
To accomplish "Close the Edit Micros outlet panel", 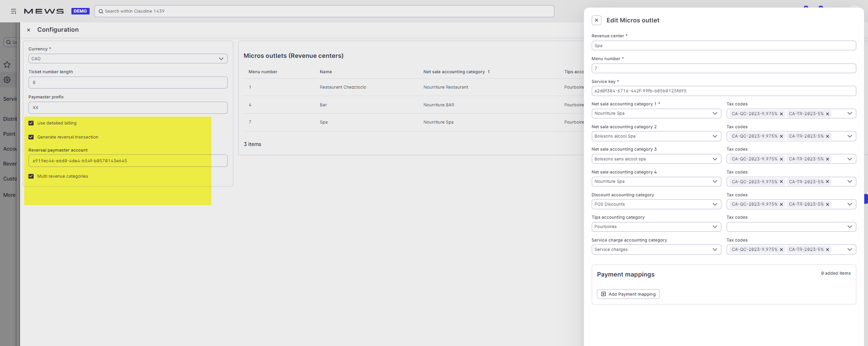I will [x=596, y=21].
